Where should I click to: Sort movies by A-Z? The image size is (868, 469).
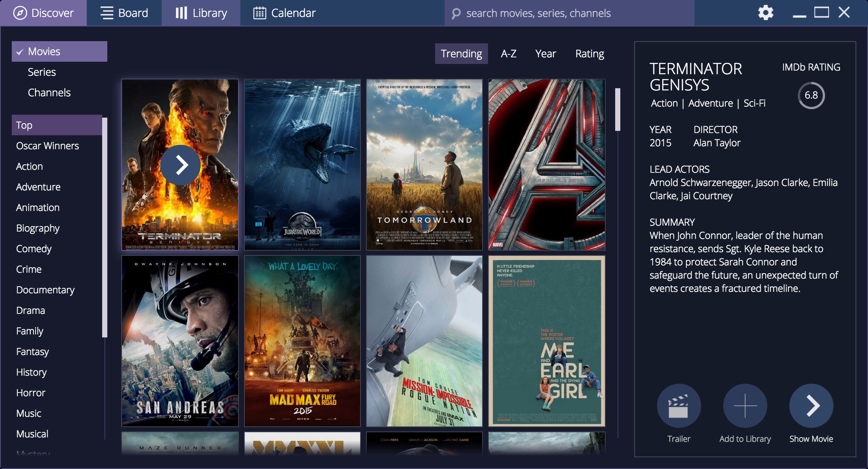point(509,54)
